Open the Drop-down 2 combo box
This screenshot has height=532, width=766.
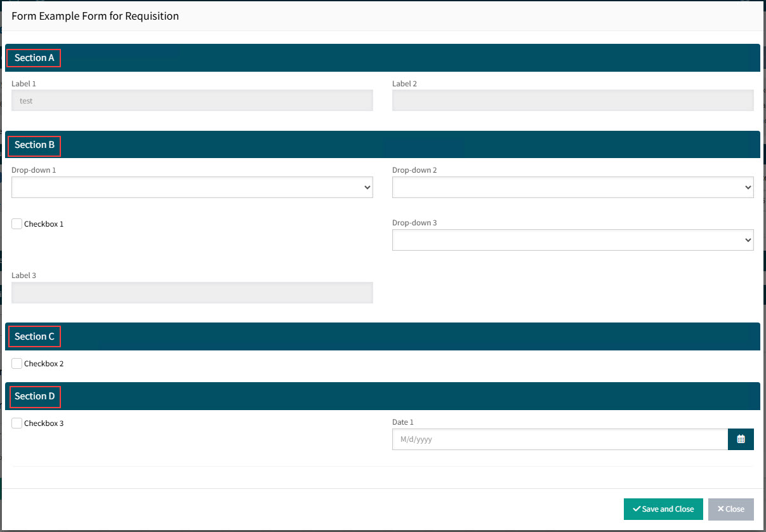(x=572, y=187)
